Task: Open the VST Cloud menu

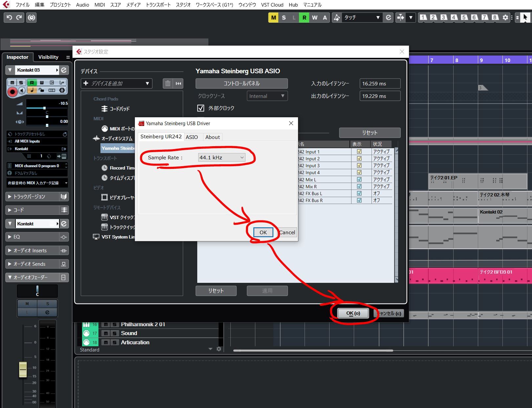Action: pos(272,5)
